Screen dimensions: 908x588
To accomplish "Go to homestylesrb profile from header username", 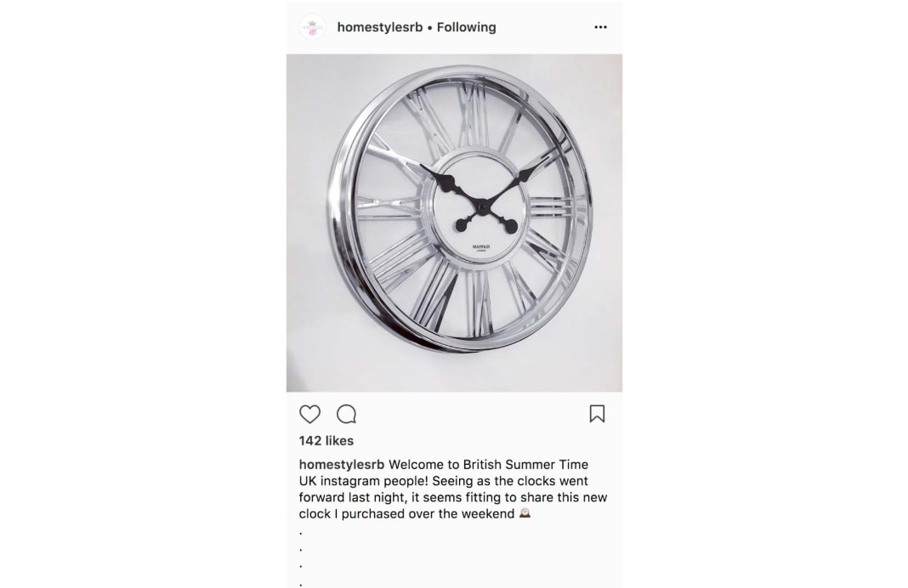I will click(x=380, y=27).
